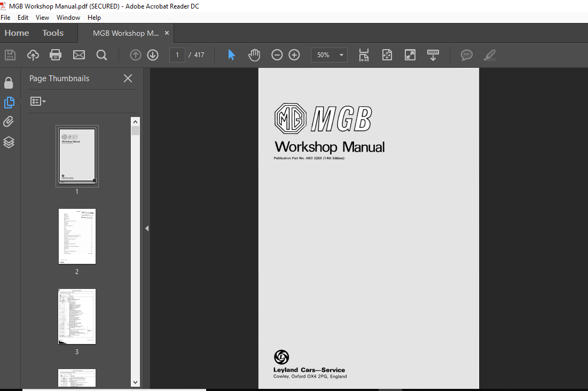Zoom out with the minus button
This screenshot has height=391, width=588.
point(277,55)
